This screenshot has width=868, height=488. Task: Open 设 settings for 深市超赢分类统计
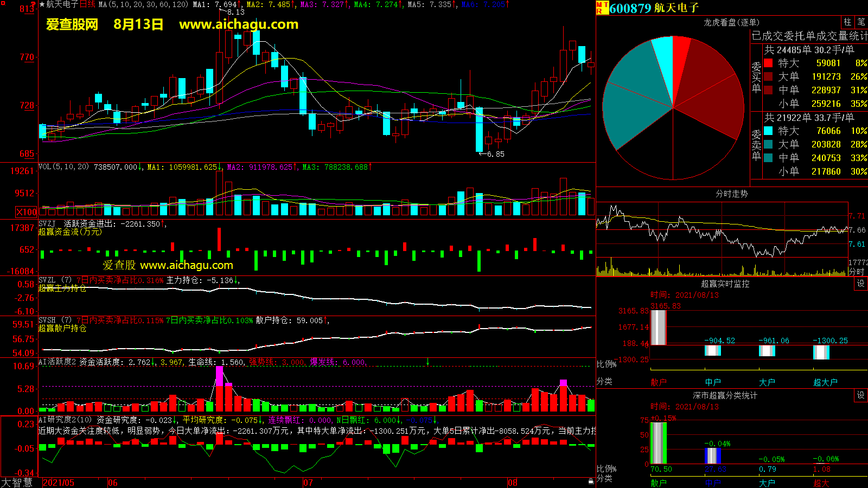pos(861,395)
